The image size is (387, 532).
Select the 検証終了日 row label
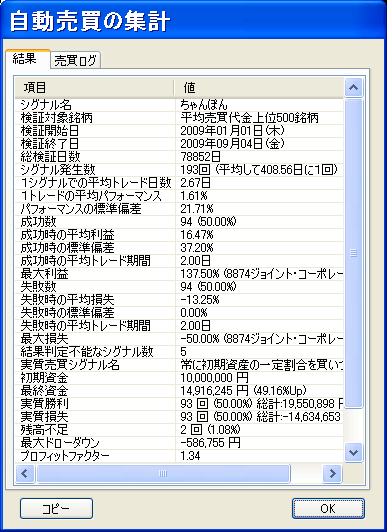pyautogui.click(x=50, y=144)
